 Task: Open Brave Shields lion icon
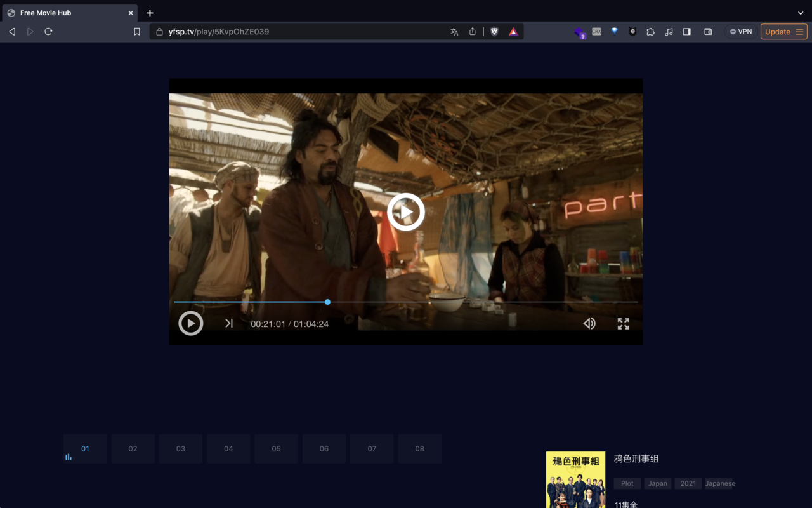point(495,32)
